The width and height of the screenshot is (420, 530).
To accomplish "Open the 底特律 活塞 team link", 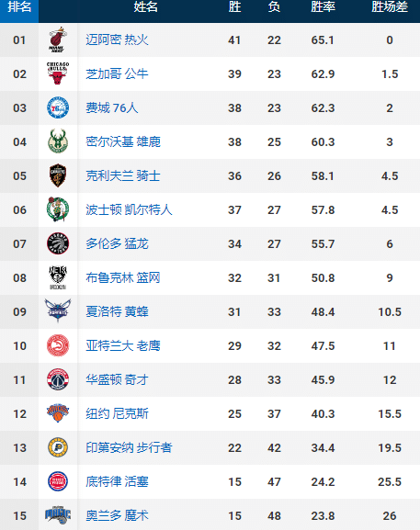I will [x=117, y=481].
